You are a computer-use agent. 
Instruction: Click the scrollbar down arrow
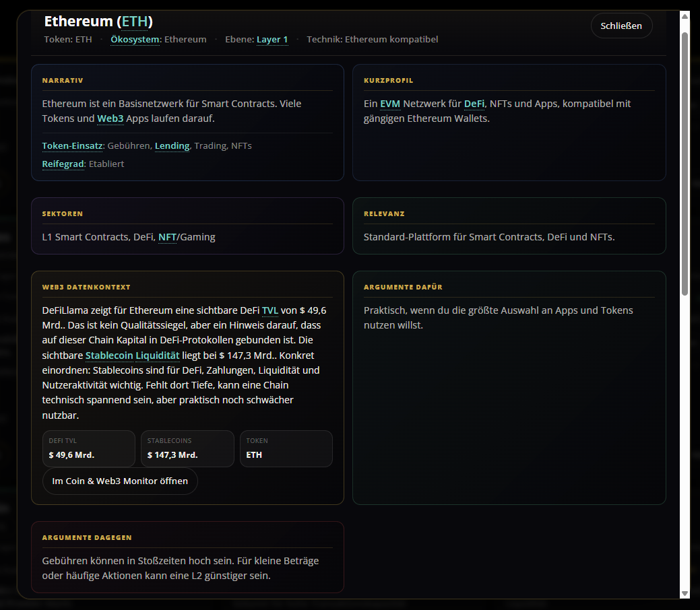(685, 593)
